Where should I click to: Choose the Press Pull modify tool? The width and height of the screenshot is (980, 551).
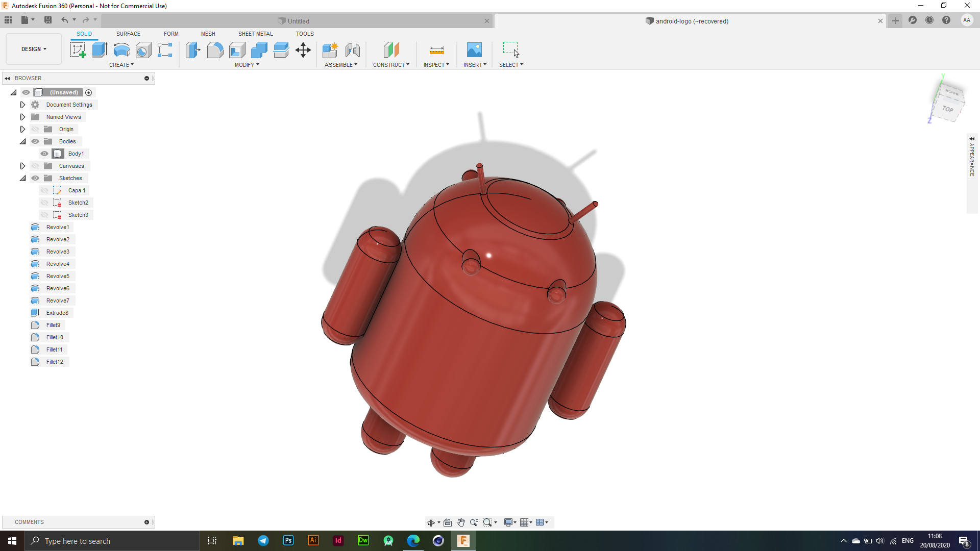tap(193, 50)
